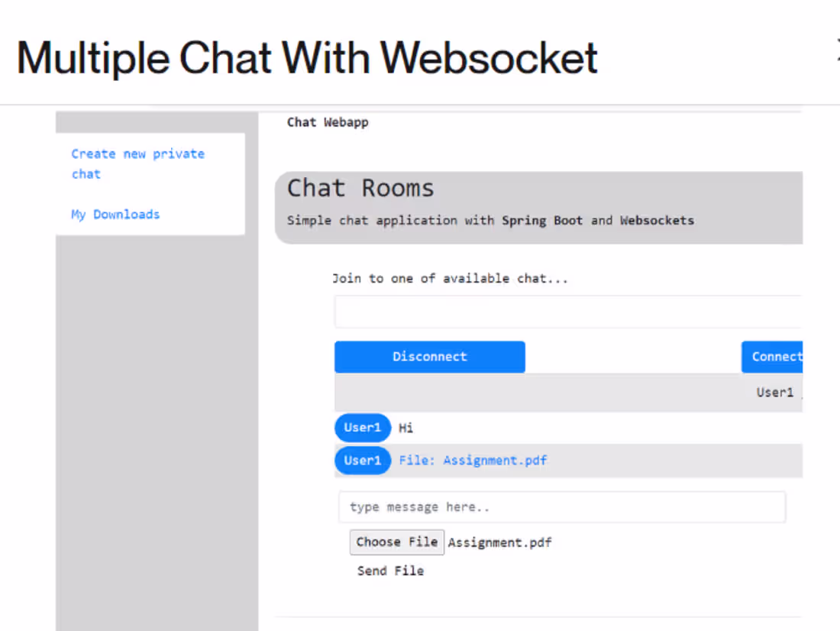
Task: Click the "Choose File" button
Action: click(396, 542)
